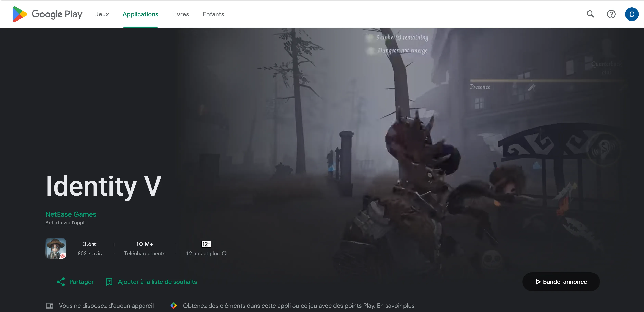Click Vous ne disposez d'aucun appareil text
Viewport: 644px width, 312px height.
pos(106,306)
